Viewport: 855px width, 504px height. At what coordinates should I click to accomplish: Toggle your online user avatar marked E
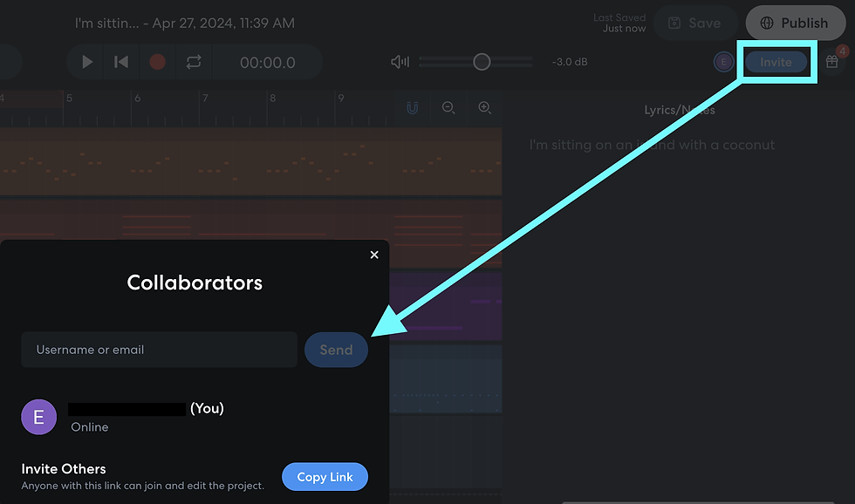[x=723, y=61]
